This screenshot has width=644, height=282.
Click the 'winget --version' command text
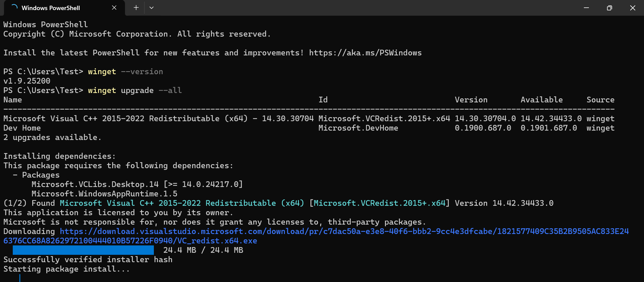click(125, 72)
